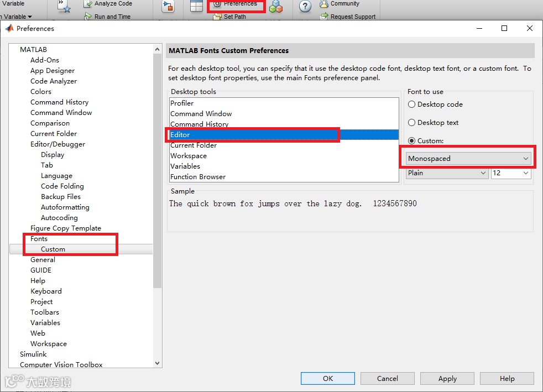543x392 pixels.
Task: Open Preferences from the MATLAB toolbar
Action: (x=236, y=4)
